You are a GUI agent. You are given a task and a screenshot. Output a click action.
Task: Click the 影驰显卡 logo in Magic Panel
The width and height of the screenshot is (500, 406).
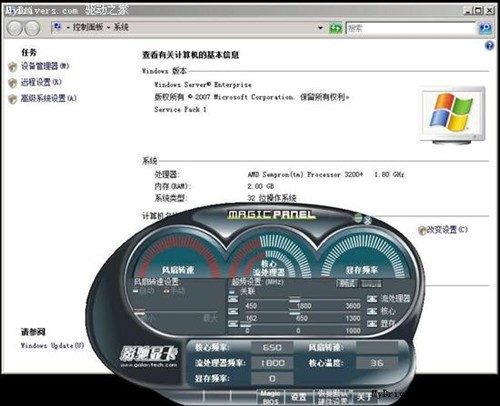149,353
